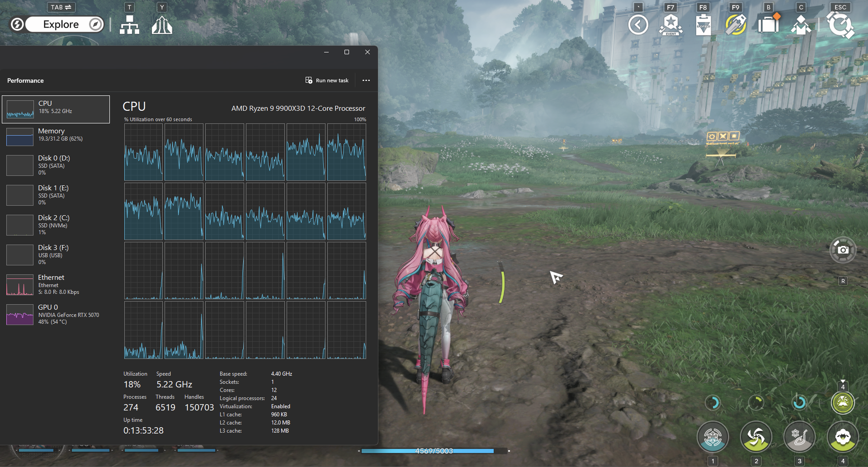
Task: Open the tower menu (Y)
Action: (162, 25)
